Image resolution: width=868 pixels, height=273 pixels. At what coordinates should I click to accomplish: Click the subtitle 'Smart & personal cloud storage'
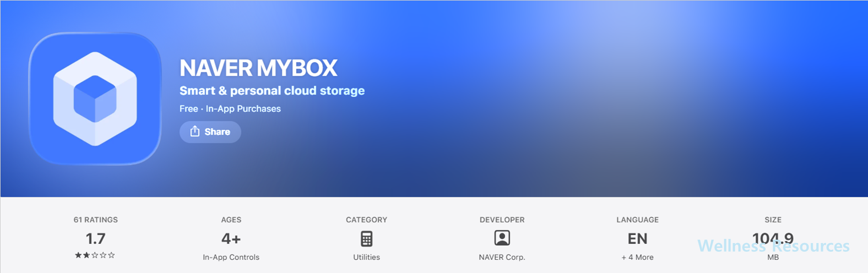[272, 91]
